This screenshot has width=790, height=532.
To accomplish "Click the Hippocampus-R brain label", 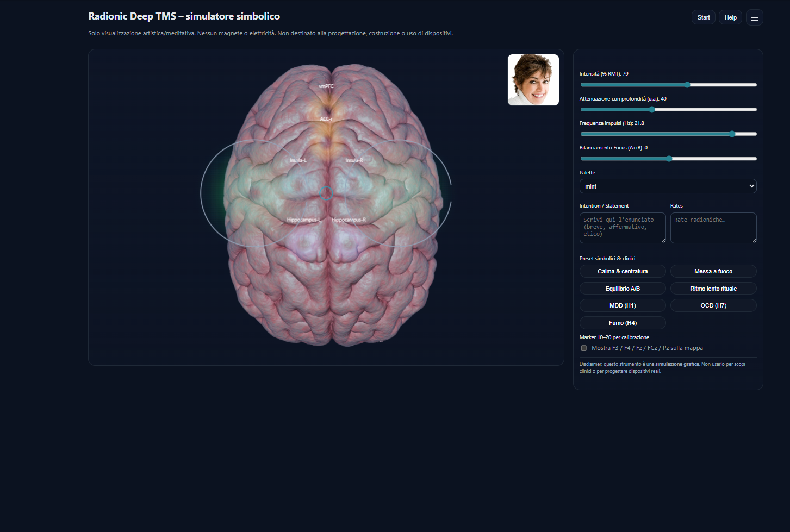I will [349, 220].
